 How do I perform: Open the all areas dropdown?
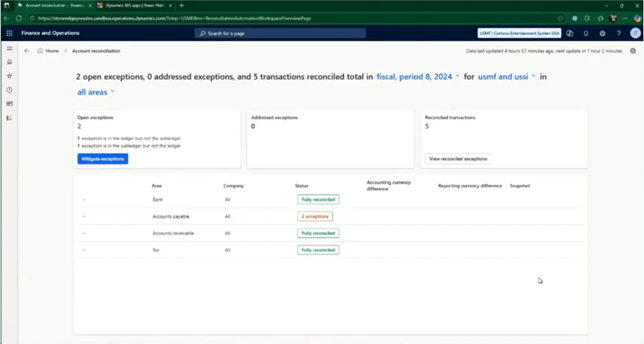[x=96, y=92]
